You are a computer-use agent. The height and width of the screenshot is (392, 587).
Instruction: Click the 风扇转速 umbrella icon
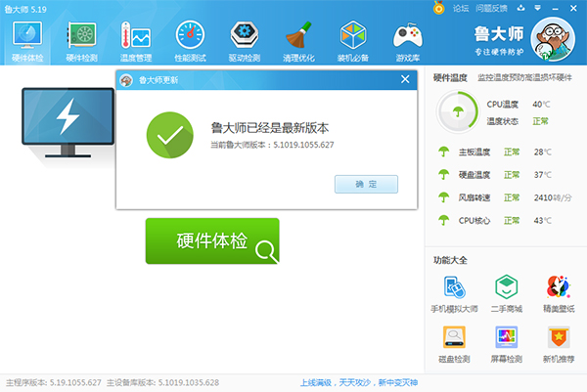[x=443, y=197]
